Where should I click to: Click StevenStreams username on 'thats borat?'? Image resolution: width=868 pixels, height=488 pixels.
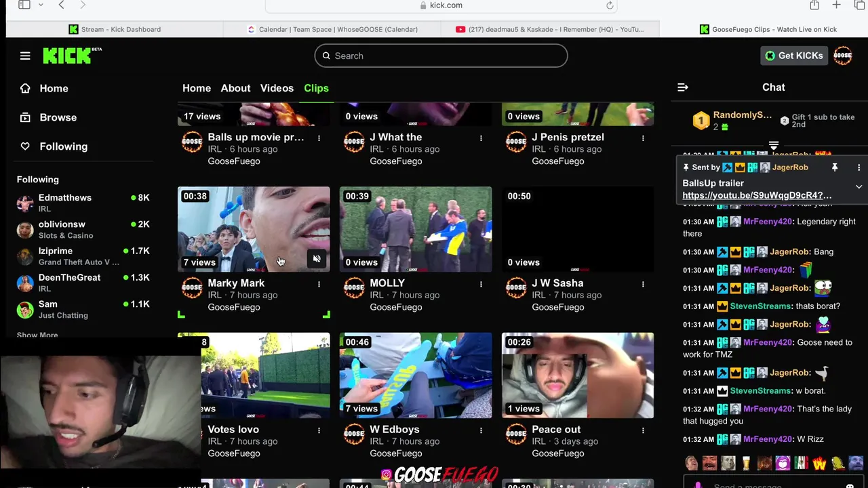760,306
